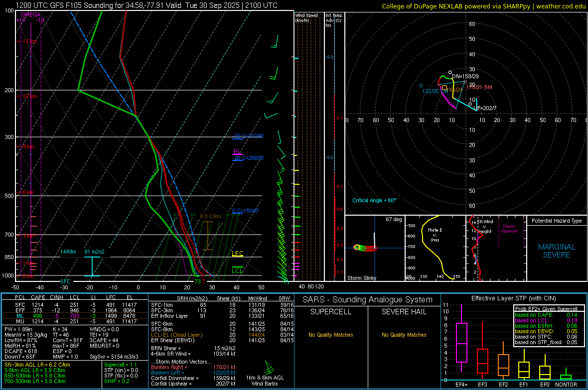Screen dimensions: 588x390
Task: Select the -20 C=26608' level label
Action: (248, 158)
